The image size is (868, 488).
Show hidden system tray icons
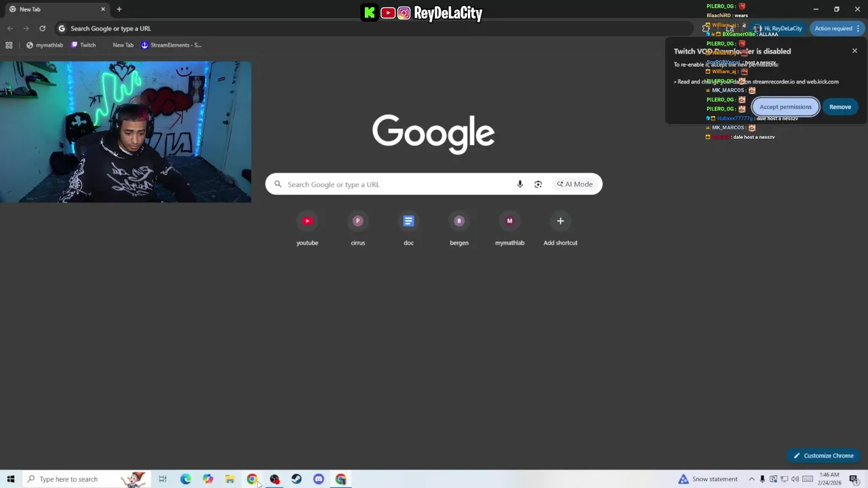tap(751, 479)
